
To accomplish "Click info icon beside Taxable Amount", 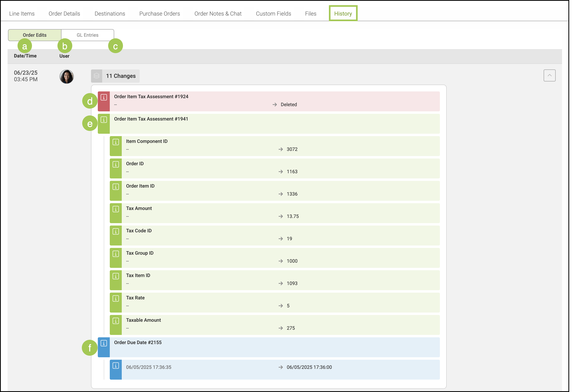I will click(x=116, y=321).
